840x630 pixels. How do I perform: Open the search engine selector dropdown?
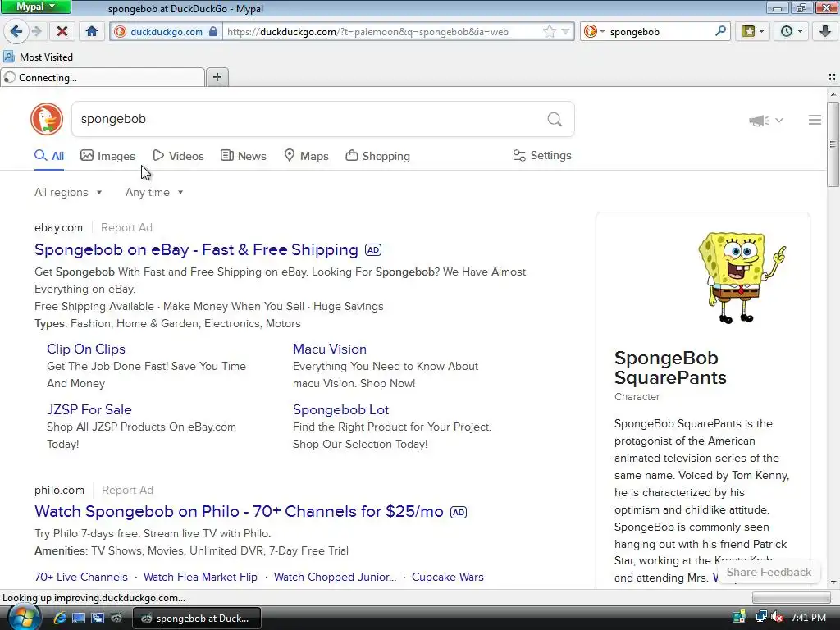[x=594, y=32]
